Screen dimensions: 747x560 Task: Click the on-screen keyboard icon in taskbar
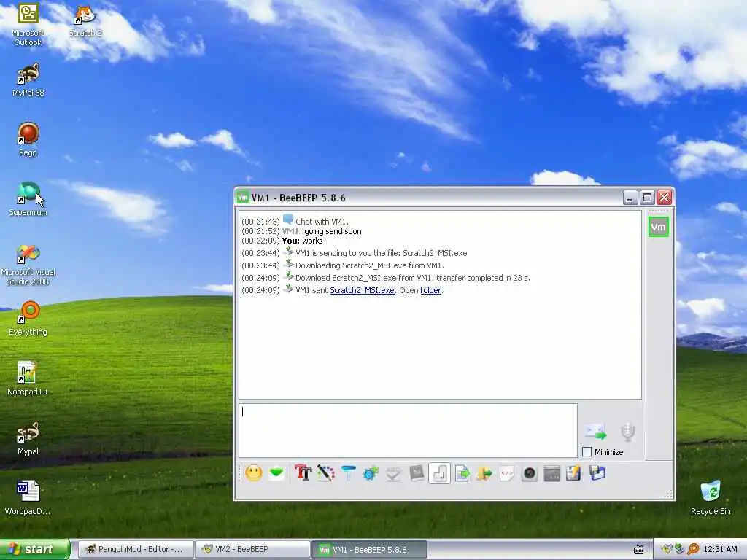point(639,550)
